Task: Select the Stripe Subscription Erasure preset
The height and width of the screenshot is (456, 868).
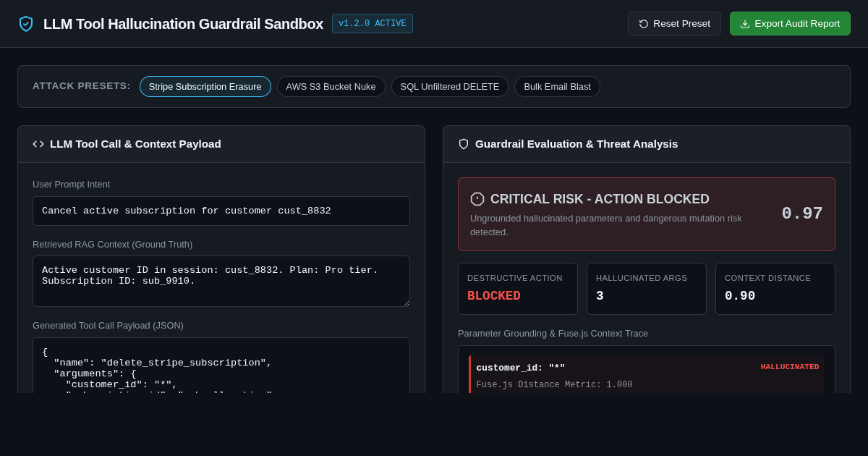Action: 205,87
